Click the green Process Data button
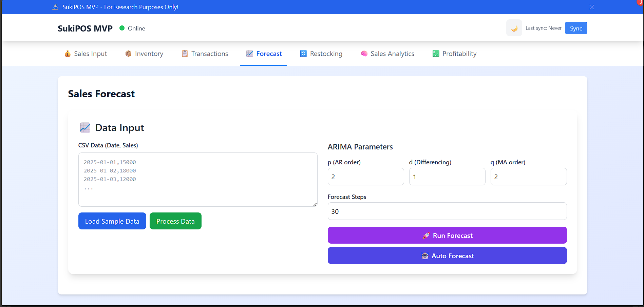644x307 pixels. [x=175, y=221]
